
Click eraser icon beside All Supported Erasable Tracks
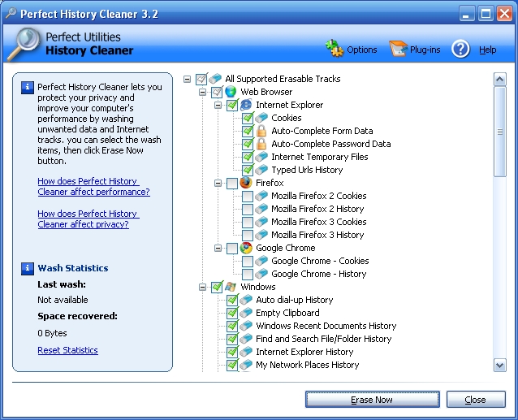[215, 79]
